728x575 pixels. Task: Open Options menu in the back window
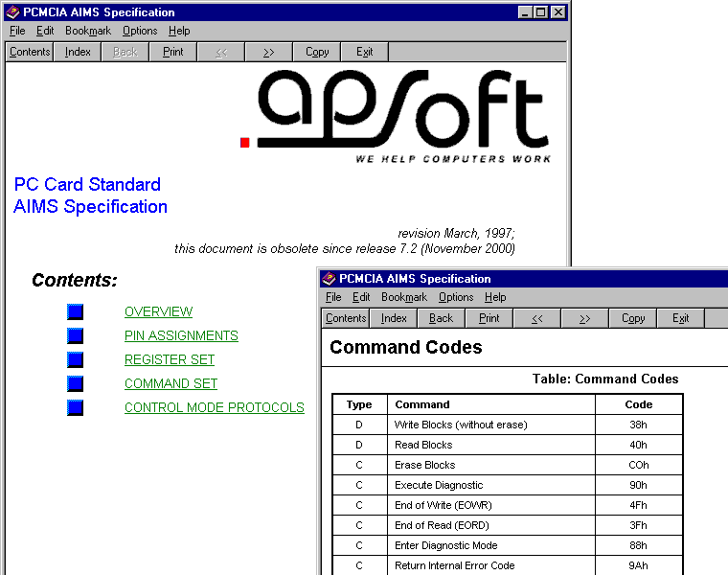140,31
